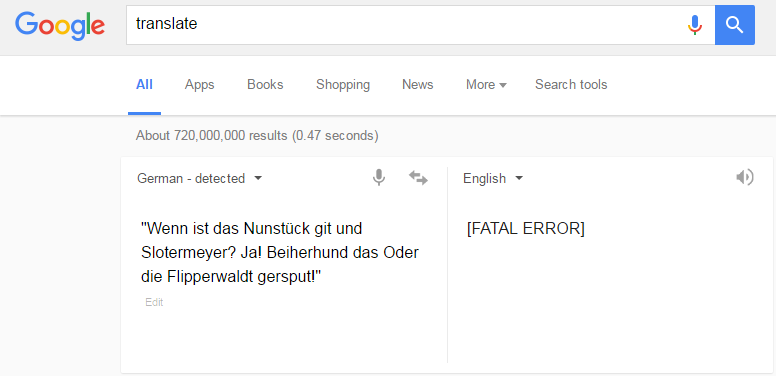Switch to the Apps tab
Image resolution: width=776 pixels, height=376 pixels.
[x=199, y=85]
